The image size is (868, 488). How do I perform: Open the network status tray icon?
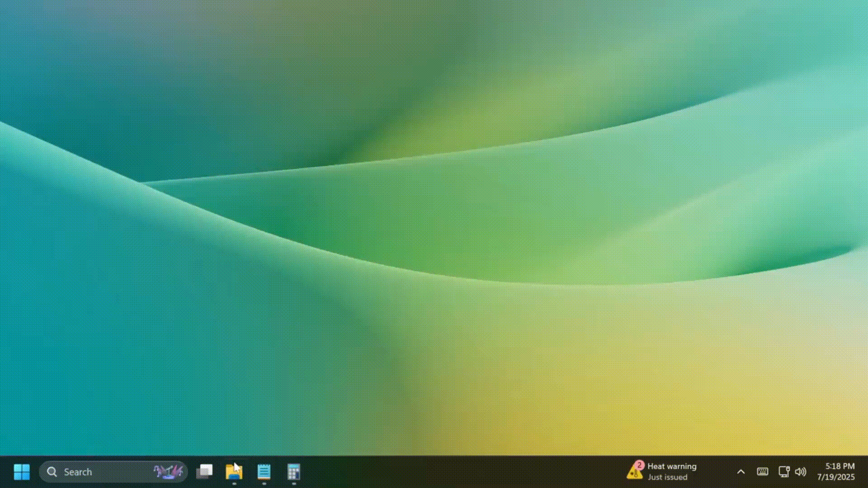[784, 472]
